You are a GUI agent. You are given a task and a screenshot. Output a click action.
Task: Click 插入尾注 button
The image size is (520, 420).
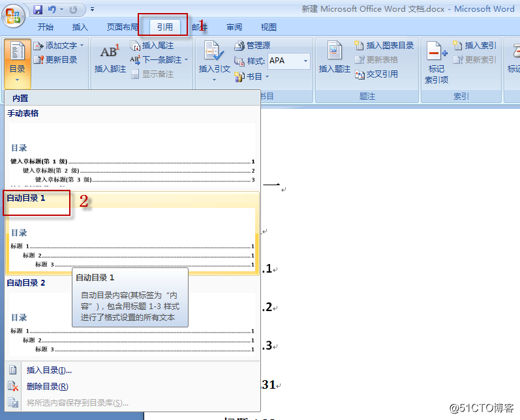coord(152,46)
